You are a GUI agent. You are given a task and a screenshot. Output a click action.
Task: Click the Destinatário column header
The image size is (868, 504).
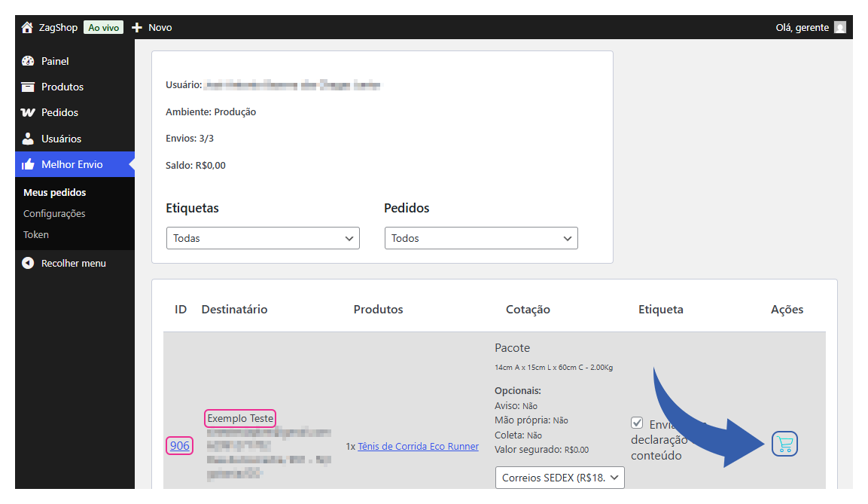point(234,309)
